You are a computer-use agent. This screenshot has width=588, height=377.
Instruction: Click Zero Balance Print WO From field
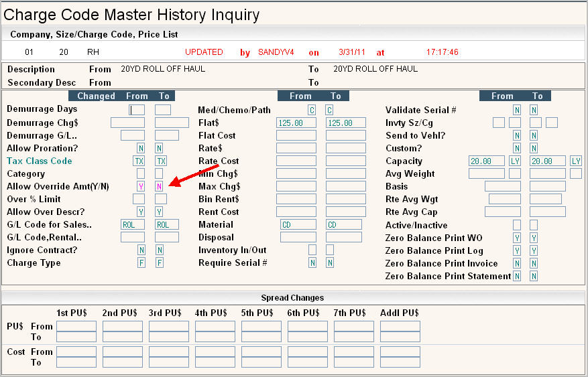click(x=517, y=238)
